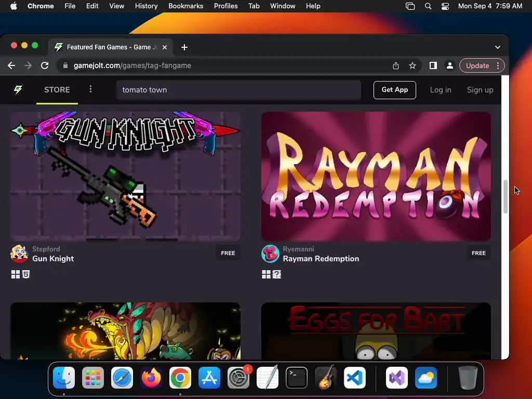The width and height of the screenshot is (532, 399).
Task: Open System Settings from the Dock
Action: coord(238,378)
